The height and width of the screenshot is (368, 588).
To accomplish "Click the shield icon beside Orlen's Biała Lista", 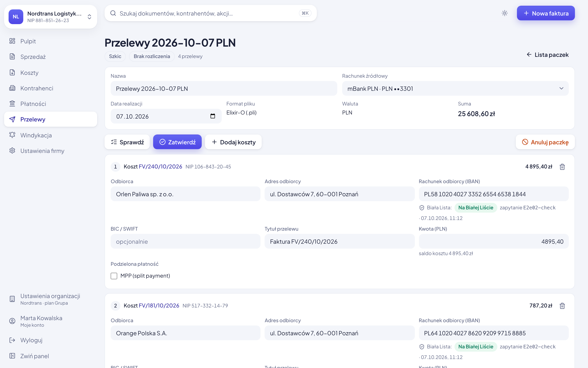I will click(x=422, y=208).
